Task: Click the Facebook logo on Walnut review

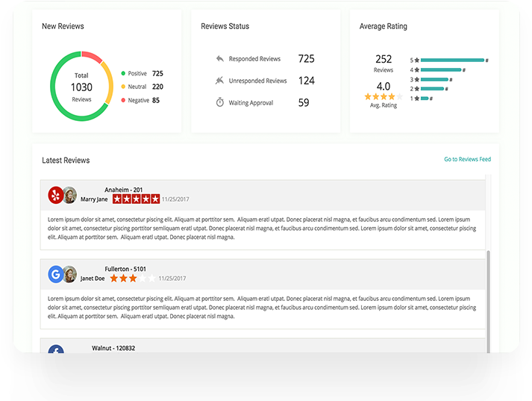Action: tap(56, 349)
